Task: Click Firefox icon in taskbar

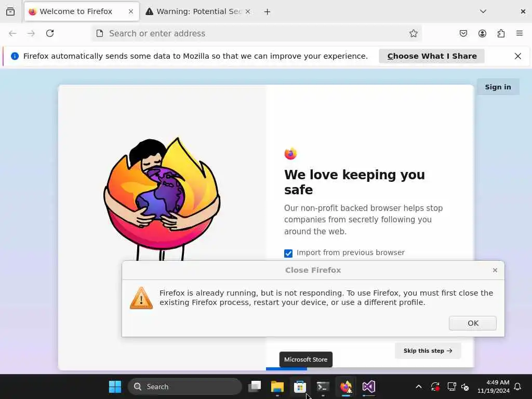Action: (x=346, y=387)
